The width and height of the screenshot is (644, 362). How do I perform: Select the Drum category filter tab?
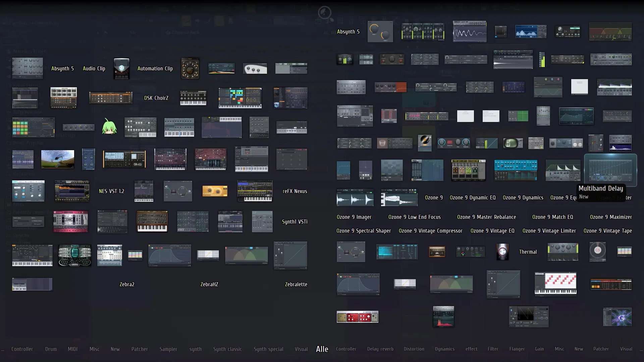[x=50, y=349]
